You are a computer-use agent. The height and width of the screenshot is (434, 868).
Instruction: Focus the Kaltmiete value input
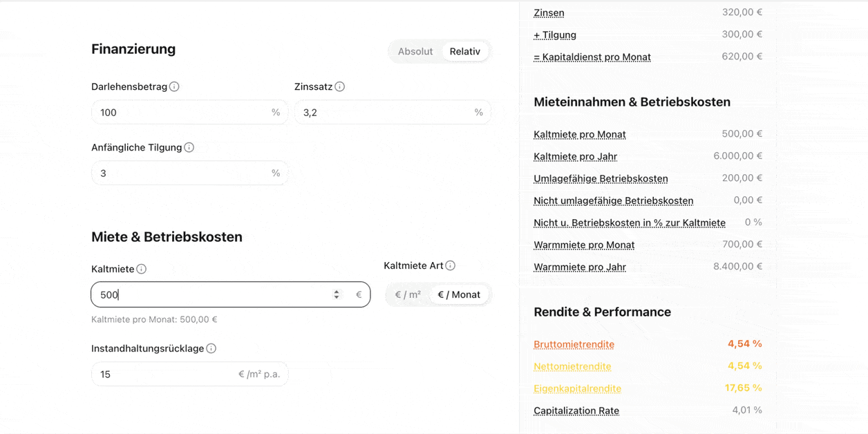tap(207, 294)
